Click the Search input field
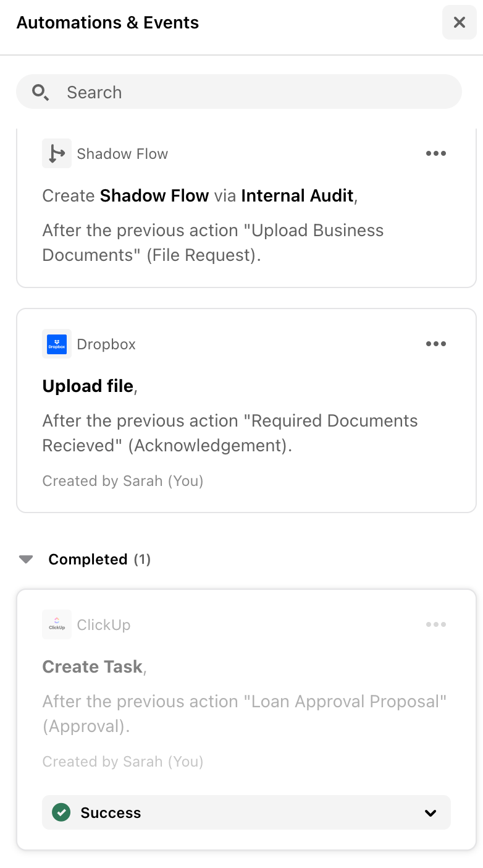Viewport: 483px width, 868px height. coord(239,92)
